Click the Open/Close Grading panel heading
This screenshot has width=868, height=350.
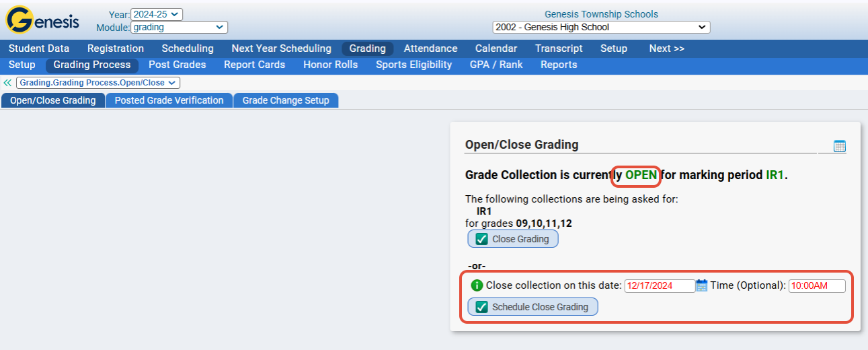pos(522,145)
